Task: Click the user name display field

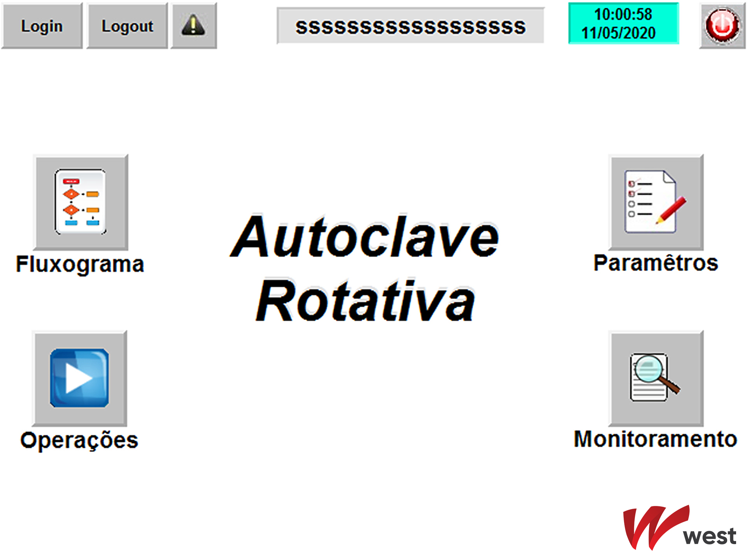Action: tap(410, 26)
